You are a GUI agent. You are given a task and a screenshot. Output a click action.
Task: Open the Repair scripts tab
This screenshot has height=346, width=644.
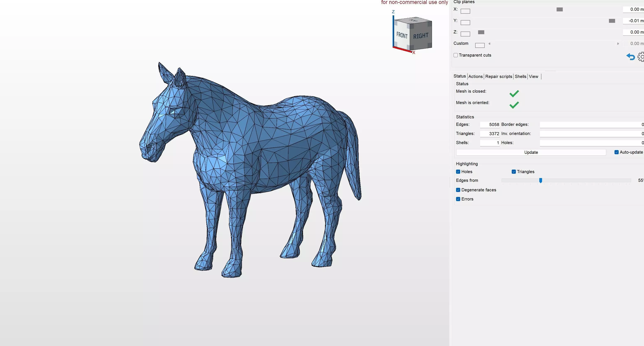[x=498, y=77]
